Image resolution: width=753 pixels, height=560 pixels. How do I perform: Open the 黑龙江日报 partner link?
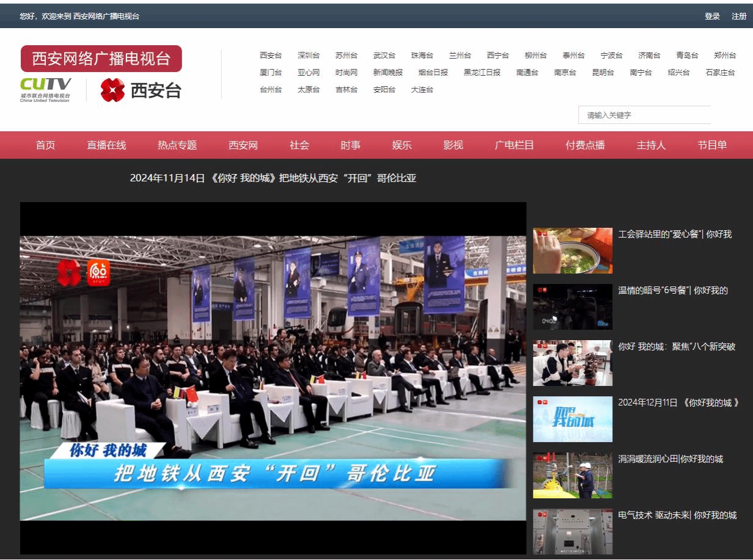pyautogui.click(x=482, y=73)
